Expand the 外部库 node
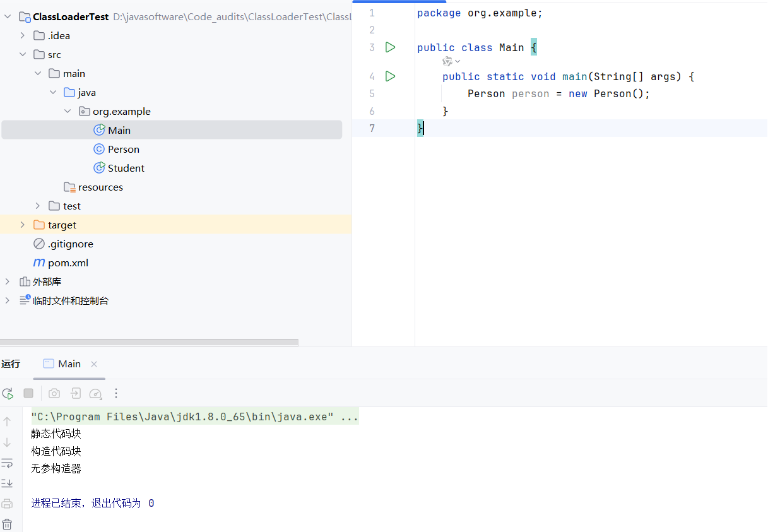 pos(8,281)
